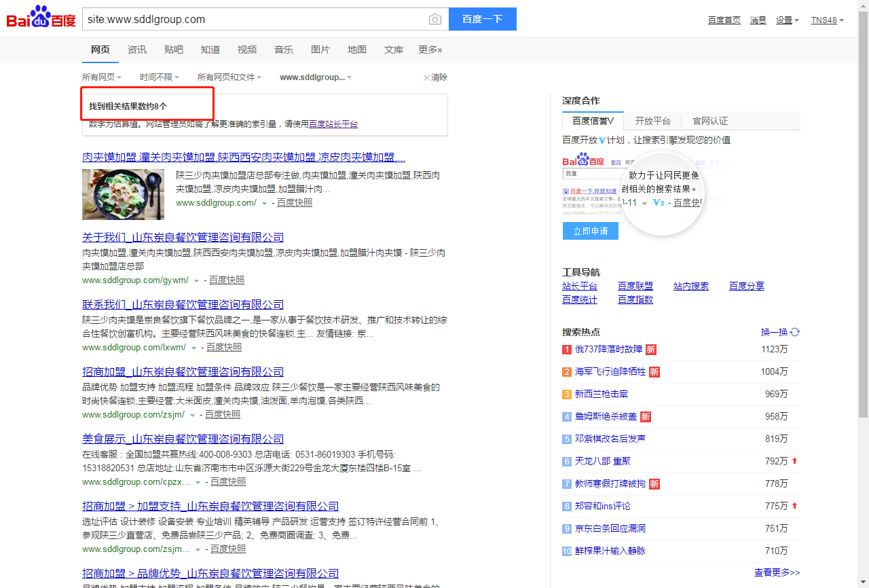
Task: Open the TNS48 account dropdown
Action: (x=828, y=20)
